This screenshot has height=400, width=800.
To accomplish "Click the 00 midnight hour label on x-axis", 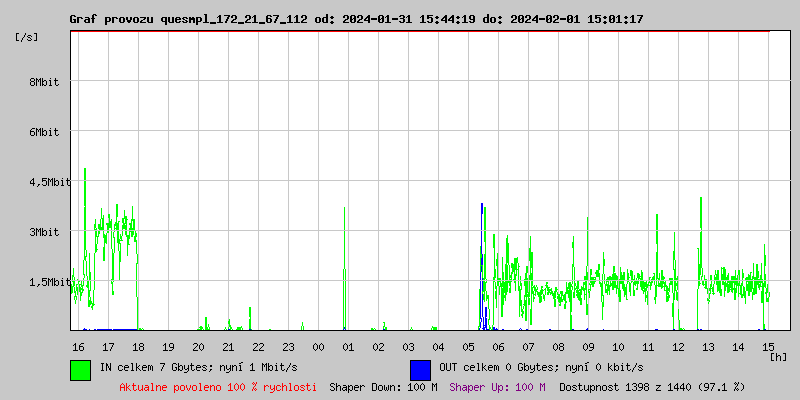I will click(x=318, y=346).
